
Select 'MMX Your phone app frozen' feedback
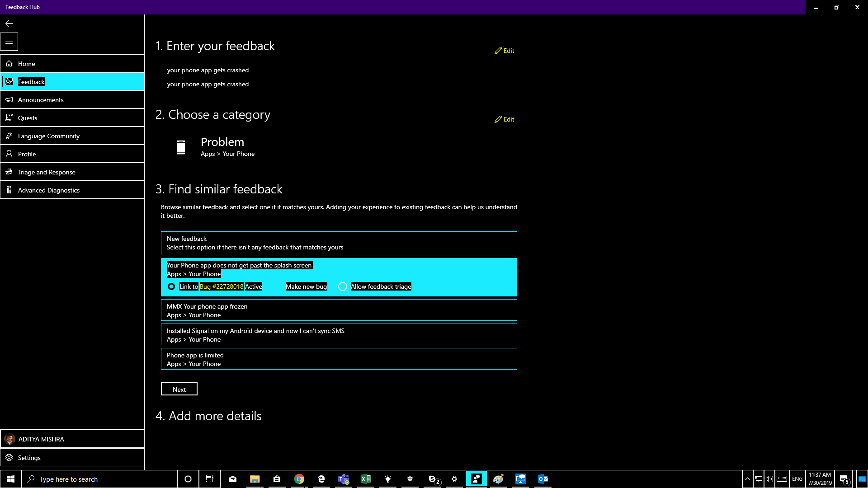(x=339, y=310)
